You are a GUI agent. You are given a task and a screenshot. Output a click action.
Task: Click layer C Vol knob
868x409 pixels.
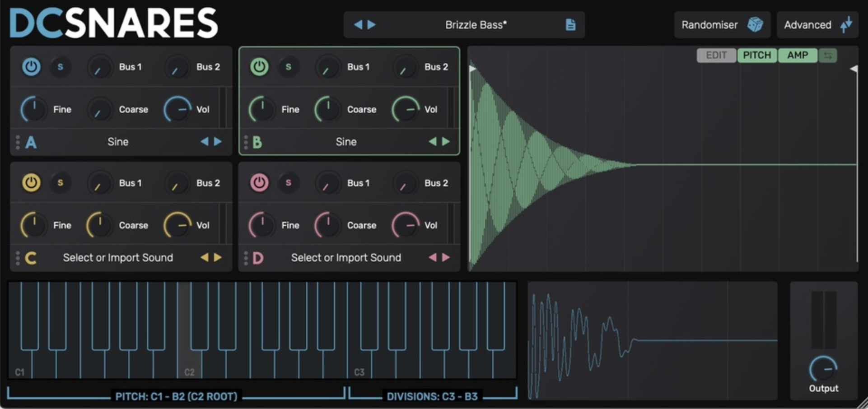[177, 225]
